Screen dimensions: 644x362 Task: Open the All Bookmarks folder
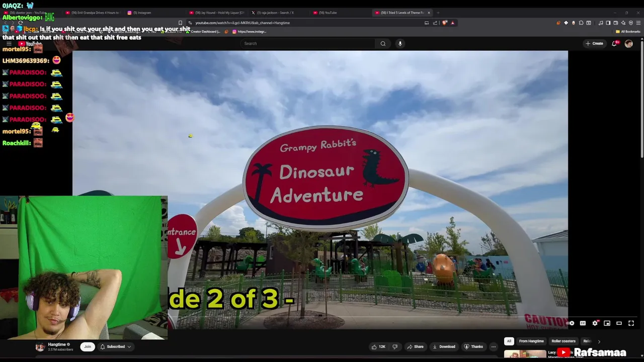point(628,32)
